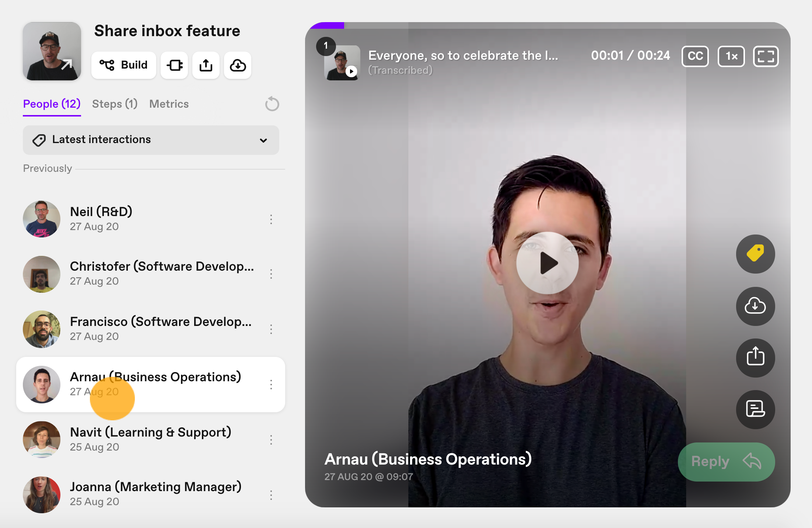The height and width of the screenshot is (528, 812).
Task: Select Arnau (Business Operations) in list
Action: [150, 385]
